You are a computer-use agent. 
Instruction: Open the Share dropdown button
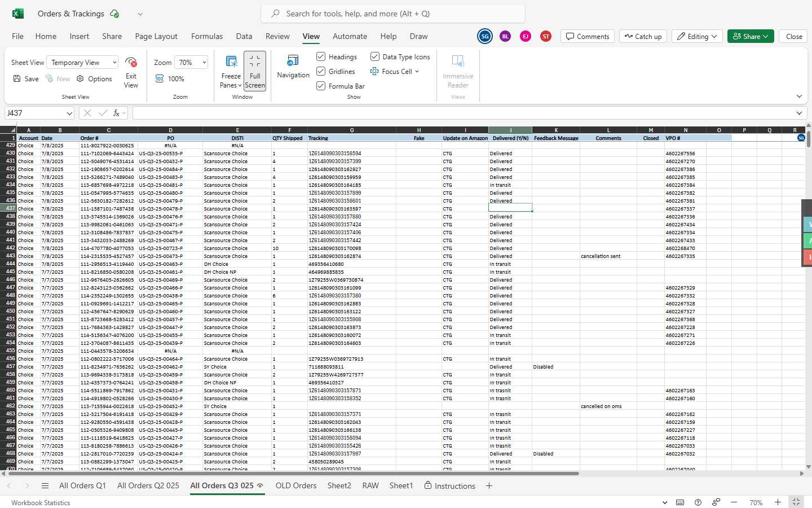pyautogui.click(x=751, y=36)
